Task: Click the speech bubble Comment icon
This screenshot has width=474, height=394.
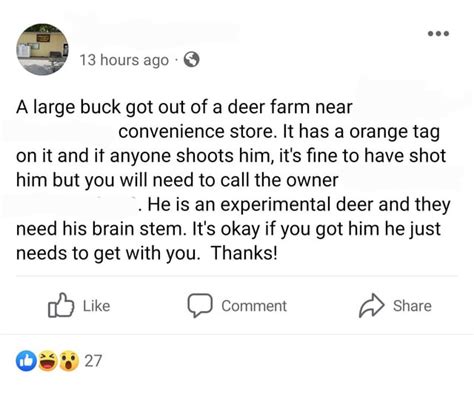Action: (x=200, y=305)
